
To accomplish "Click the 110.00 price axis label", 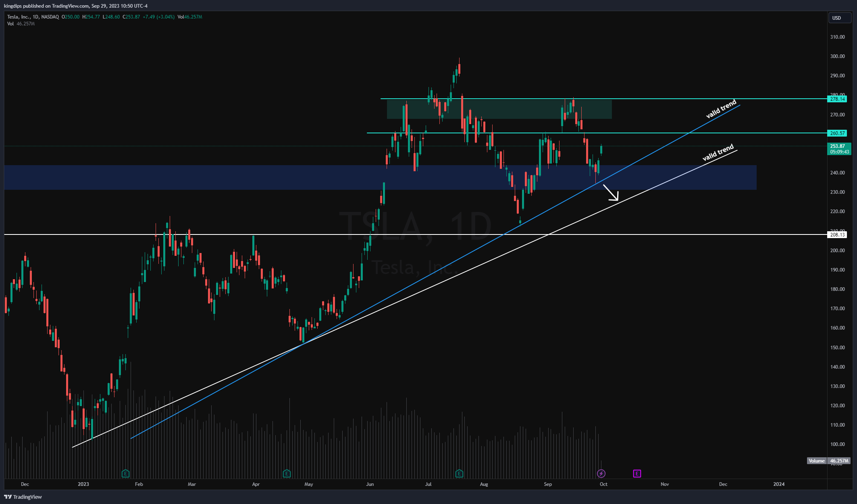I will click(x=837, y=425).
